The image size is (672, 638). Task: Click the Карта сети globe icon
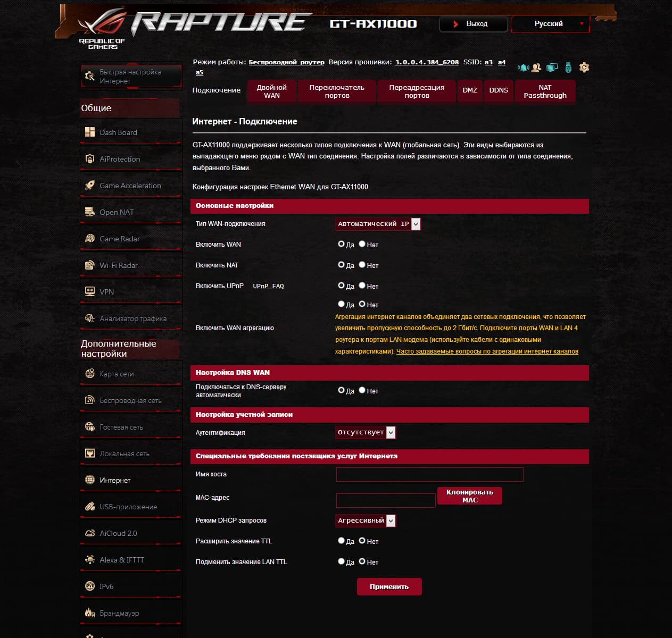(89, 373)
